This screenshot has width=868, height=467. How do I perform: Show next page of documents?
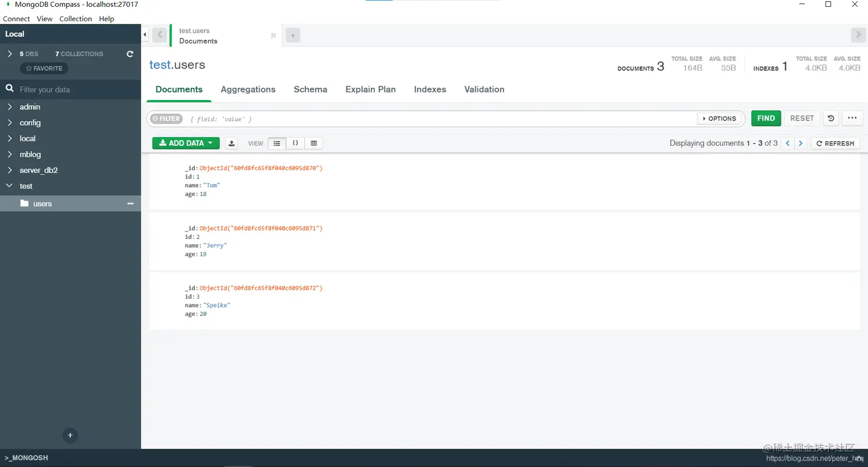[x=800, y=143]
